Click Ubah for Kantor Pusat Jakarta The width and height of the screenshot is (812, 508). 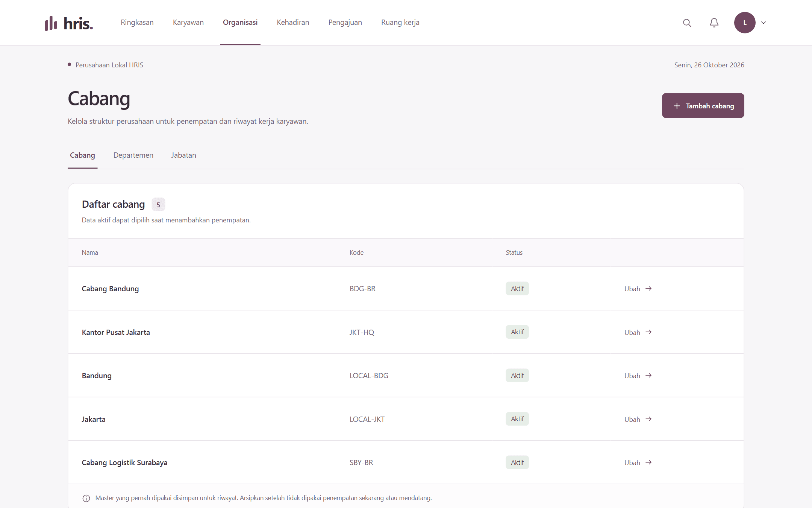click(x=638, y=332)
